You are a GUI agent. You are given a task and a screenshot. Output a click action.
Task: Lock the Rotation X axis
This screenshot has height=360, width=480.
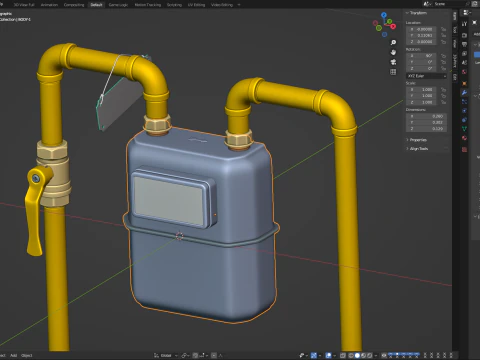[x=443, y=56]
